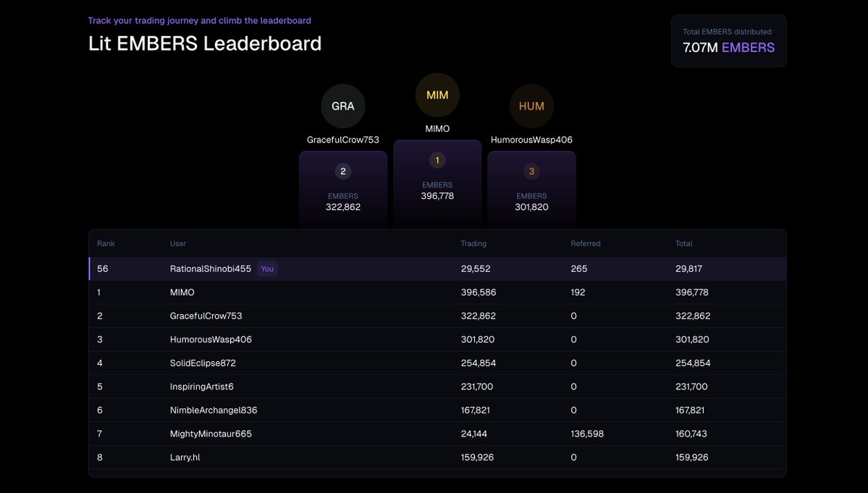The height and width of the screenshot is (493, 868).
Task: Click referred value 136,598
Action: coord(587,434)
